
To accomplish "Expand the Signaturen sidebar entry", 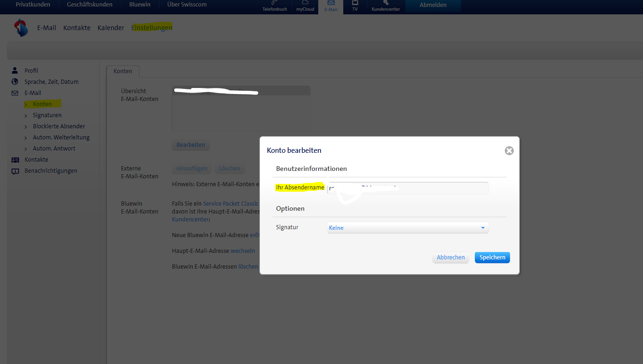I will (x=47, y=115).
